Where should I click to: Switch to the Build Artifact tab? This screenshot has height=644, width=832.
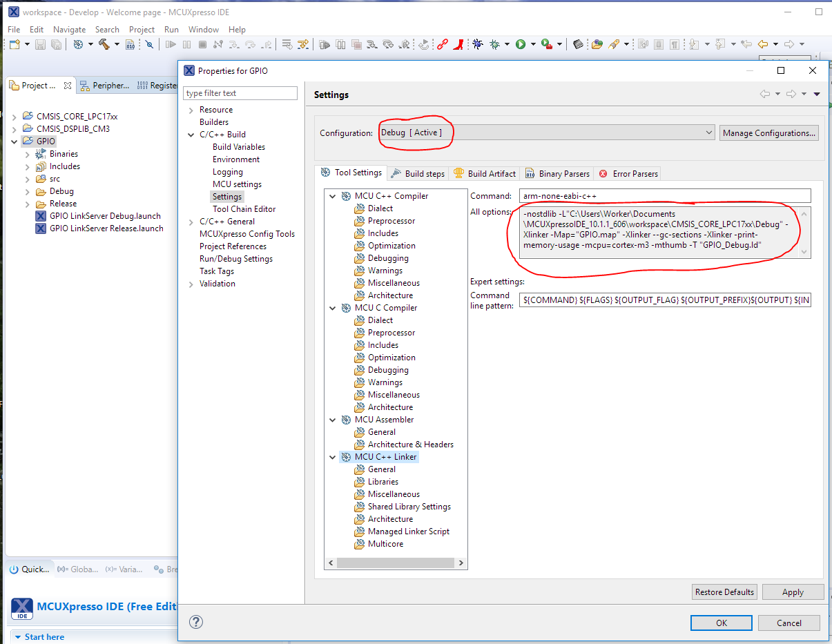click(x=485, y=173)
